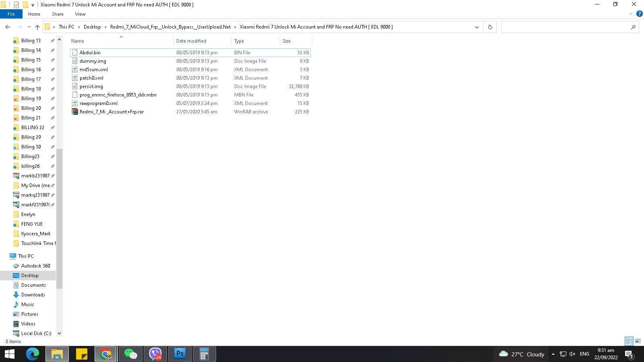This screenshot has height=362, width=644.
Task: Open Google Chrome from taskbar
Action: coord(106,354)
